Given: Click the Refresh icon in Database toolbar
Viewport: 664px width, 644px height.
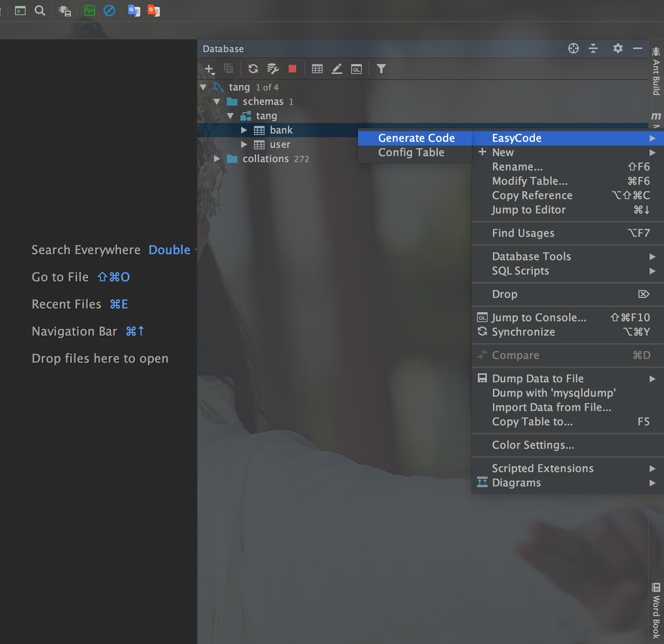Looking at the screenshot, I should click(253, 69).
